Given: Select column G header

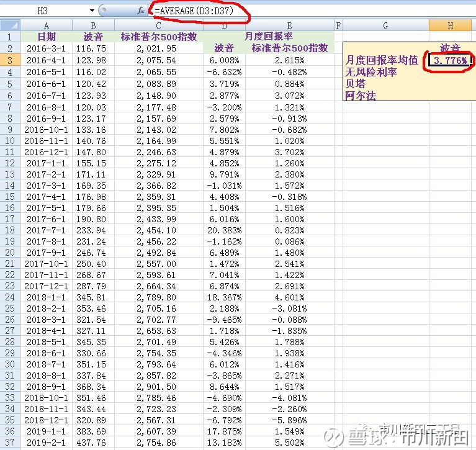Looking at the screenshot, I should pos(385,25).
